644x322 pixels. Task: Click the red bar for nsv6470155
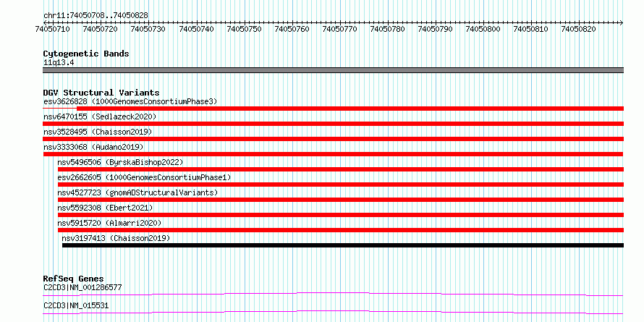coord(333,124)
